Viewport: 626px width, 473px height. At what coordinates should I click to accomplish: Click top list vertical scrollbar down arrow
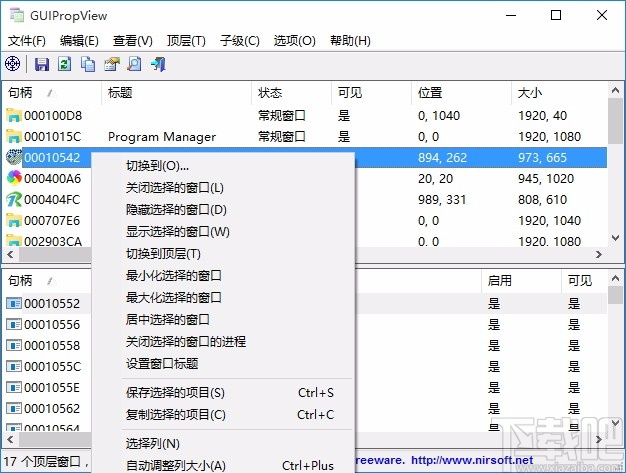616,238
